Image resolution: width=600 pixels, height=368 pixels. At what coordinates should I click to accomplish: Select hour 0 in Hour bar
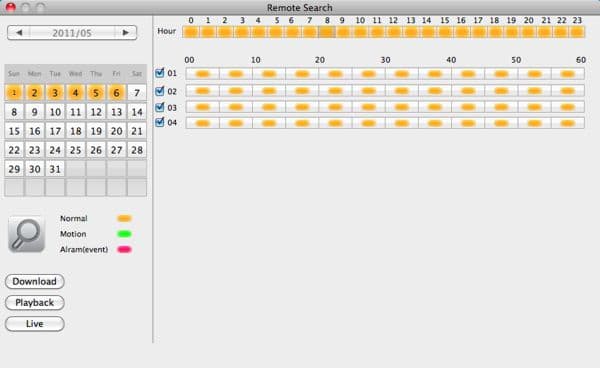pyautogui.click(x=191, y=32)
